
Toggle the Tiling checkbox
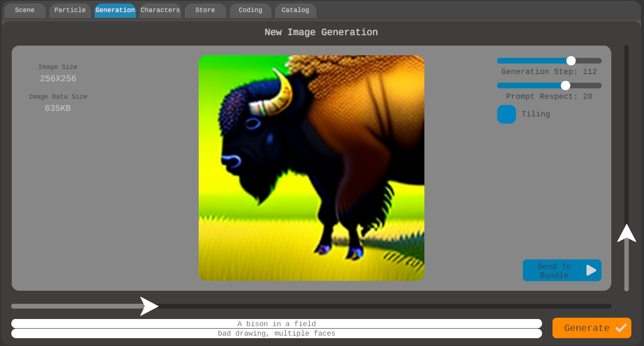506,114
